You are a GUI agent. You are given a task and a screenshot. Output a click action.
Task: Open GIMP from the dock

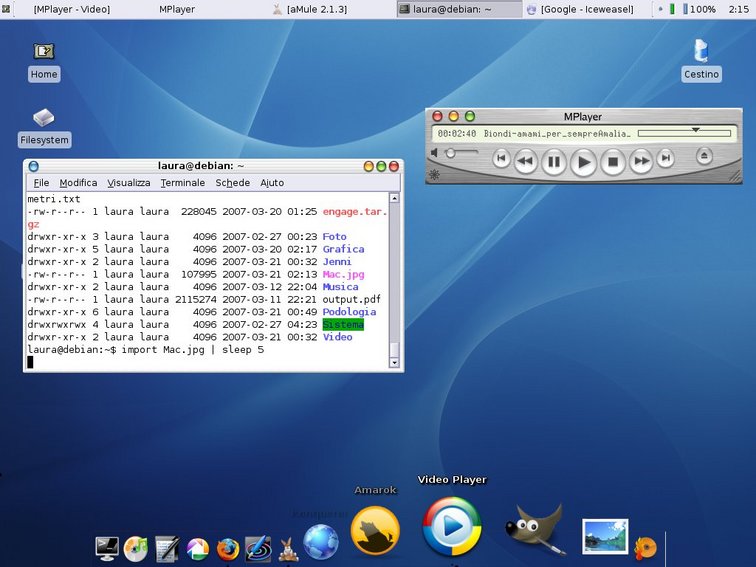pos(534,529)
